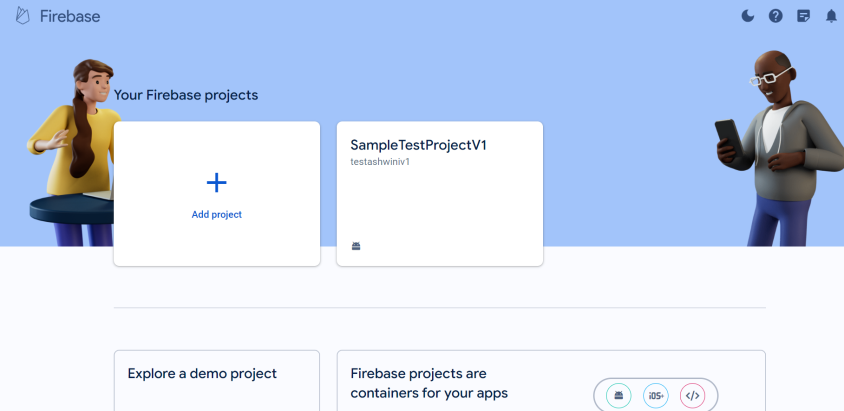Open the SampleTestProjectV1 project title
The height and width of the screenshot is (411, 844).
[x=418, y=145]
